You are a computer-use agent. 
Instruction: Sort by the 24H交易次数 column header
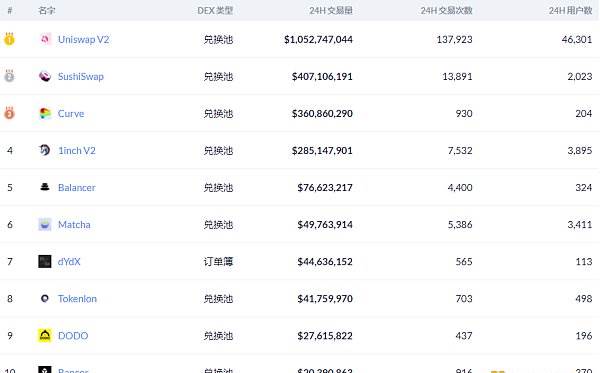point(447,10)
